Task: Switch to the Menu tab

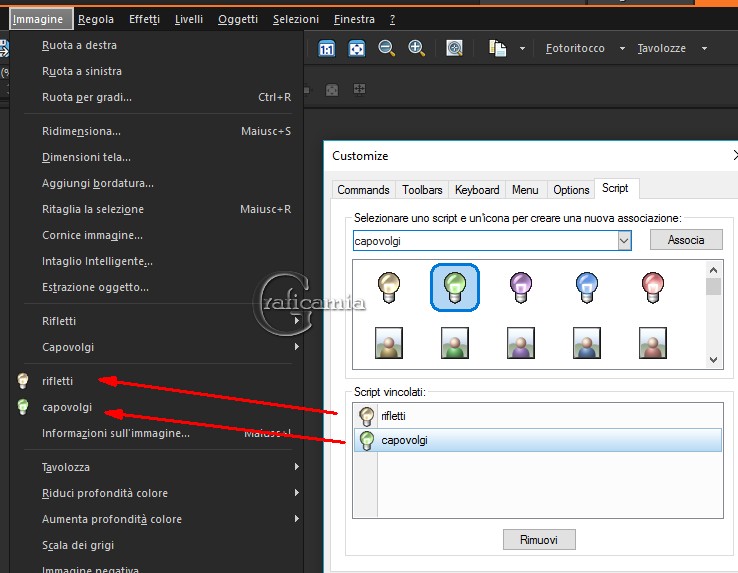Action: [x=525, y=190]
